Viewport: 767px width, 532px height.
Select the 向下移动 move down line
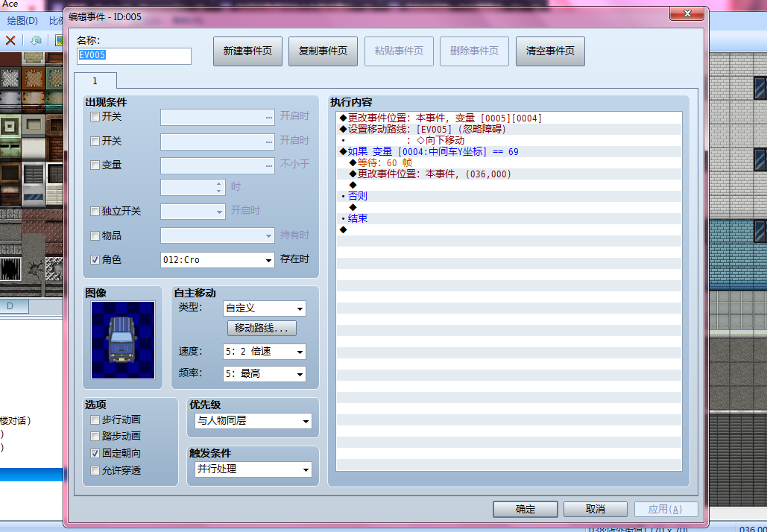(508, 140)
